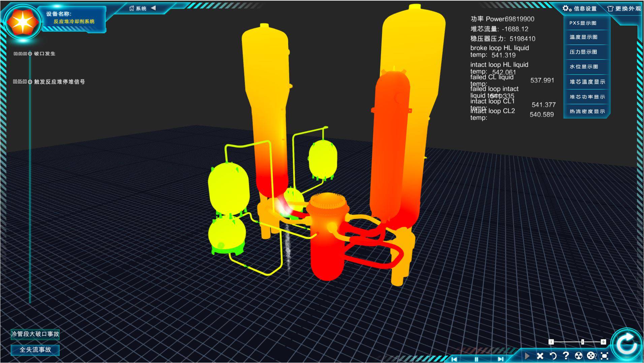Viewport: 644px width, 363px height.
Task: Open the 更换外观 appearance option
Action: [x=624, y=9]
